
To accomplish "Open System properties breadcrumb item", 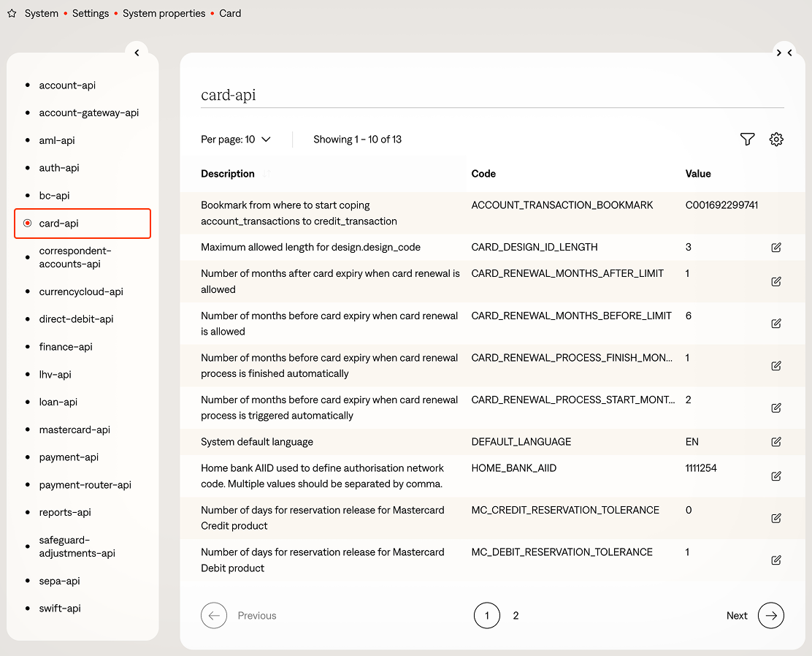I will [x=164, y=14].
